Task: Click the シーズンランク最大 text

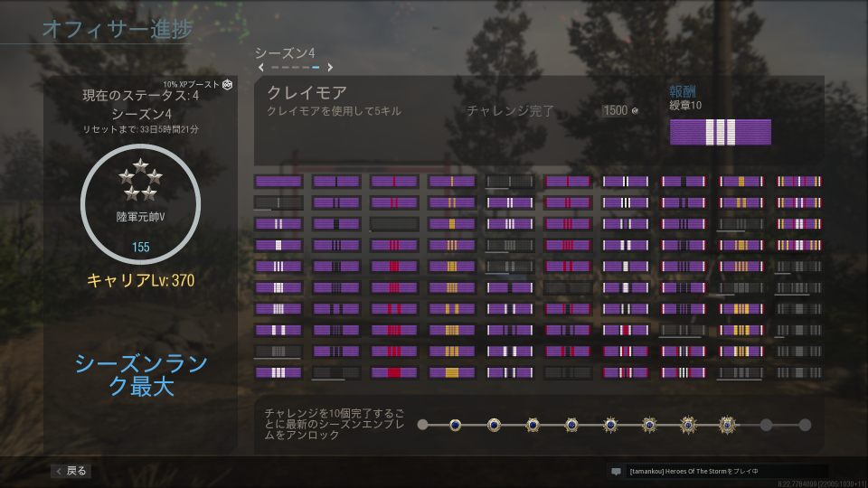Action: click(x=141, y=375)
